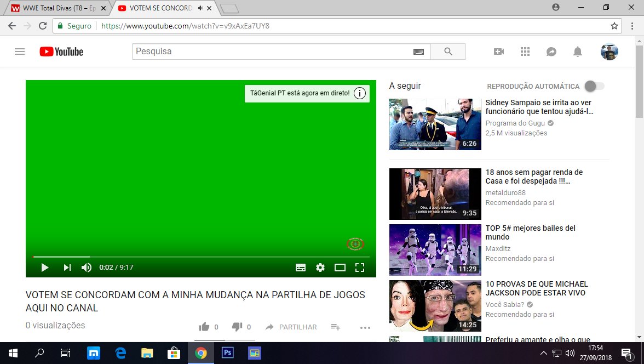Open 'TOP 5# mejores bailes del mundo' title
644x364 pixels.
(x=530, y=232)
